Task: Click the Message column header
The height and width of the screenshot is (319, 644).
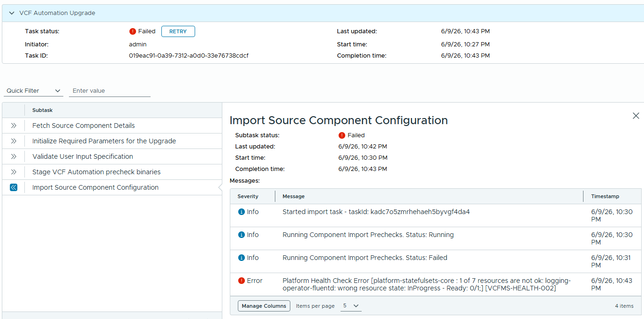Action: tap(294, 196)
